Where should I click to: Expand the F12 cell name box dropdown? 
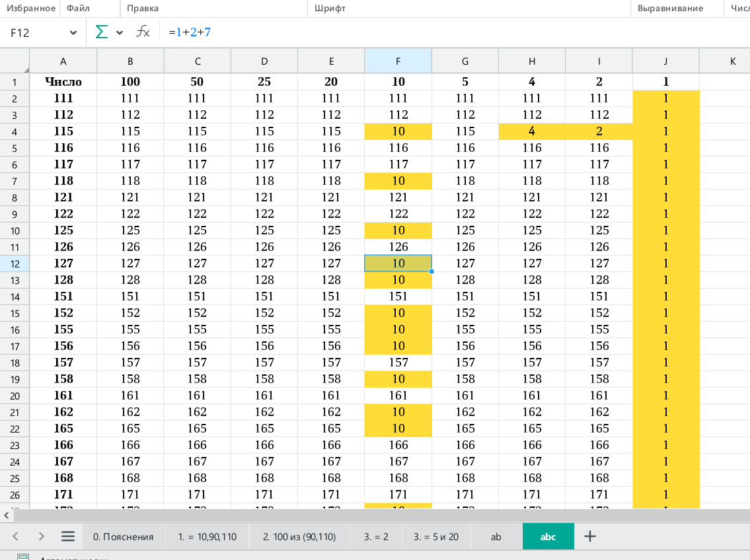point(73,33)
